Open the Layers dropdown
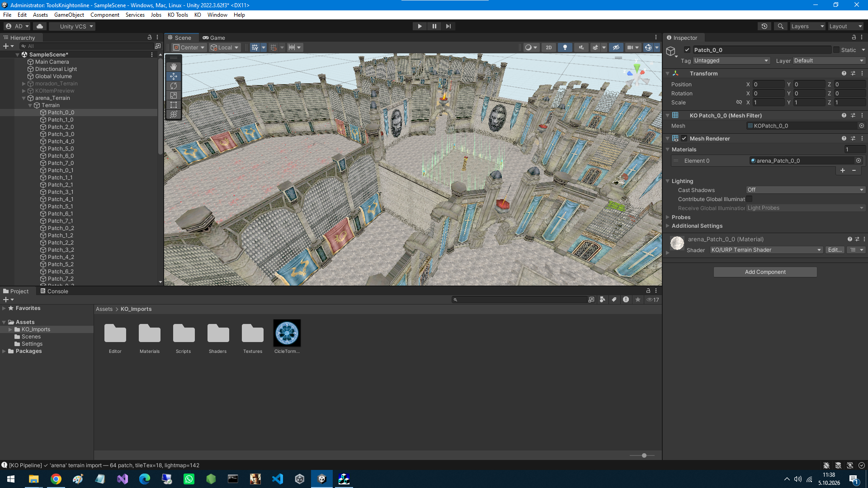 point(807,26)
